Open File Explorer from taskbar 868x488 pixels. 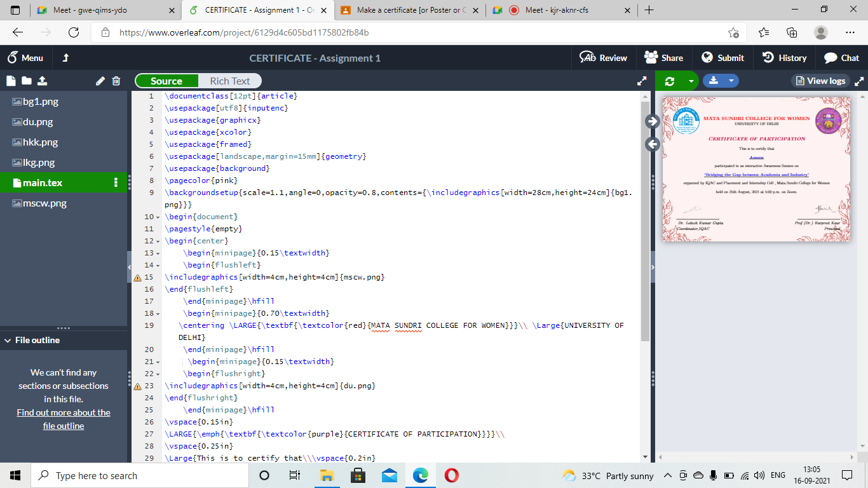point(327,475)
